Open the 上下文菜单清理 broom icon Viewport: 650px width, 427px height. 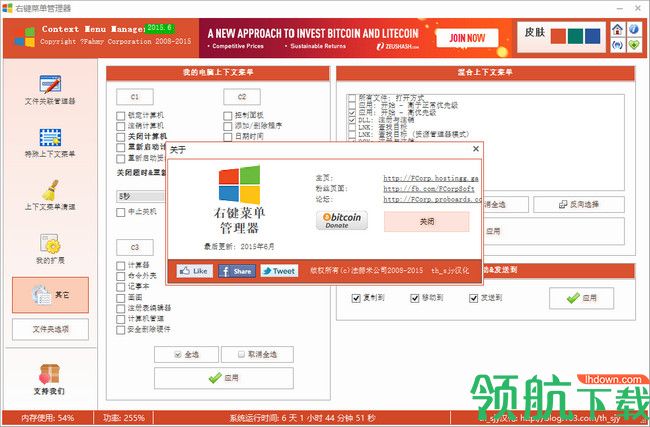(50, 190)
